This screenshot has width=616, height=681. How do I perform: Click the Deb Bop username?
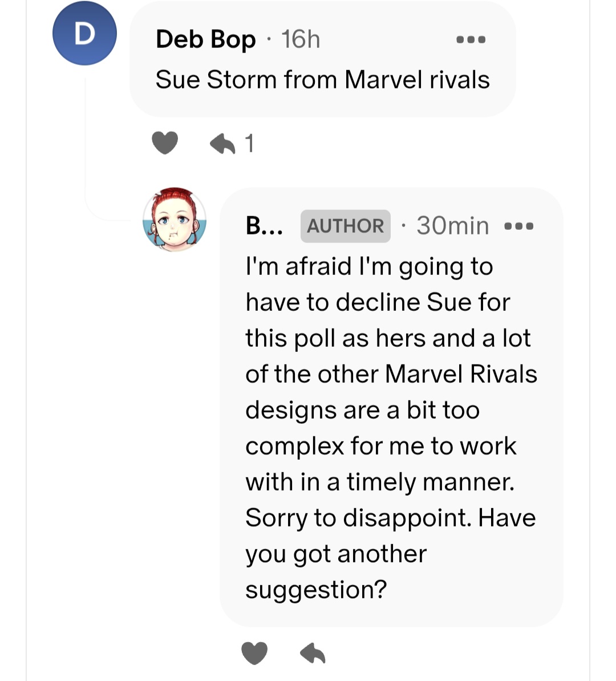coord(205,40)
